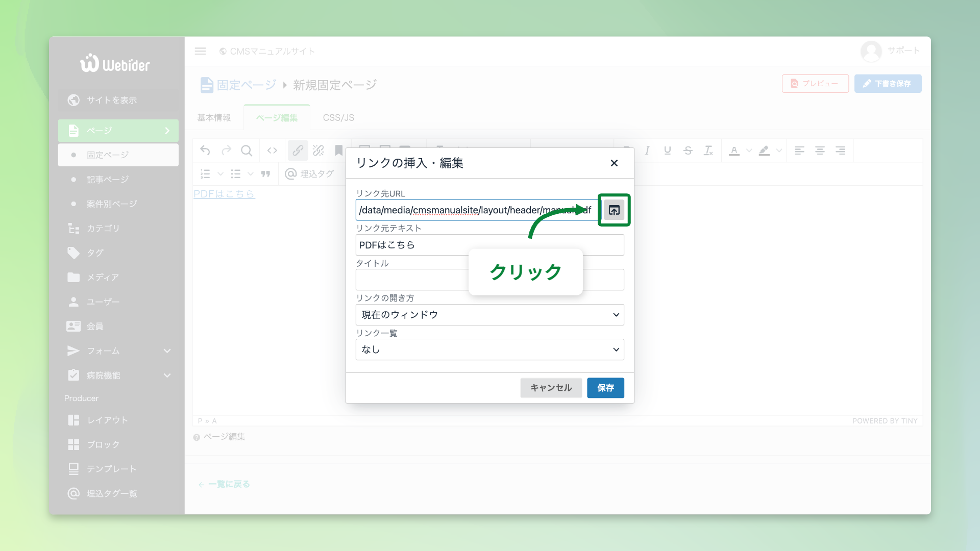Toggle underline formatting in editor toolbar
The width and height of the screenshot is (980, 551).
pyautogui.click(x=667, y=151)
